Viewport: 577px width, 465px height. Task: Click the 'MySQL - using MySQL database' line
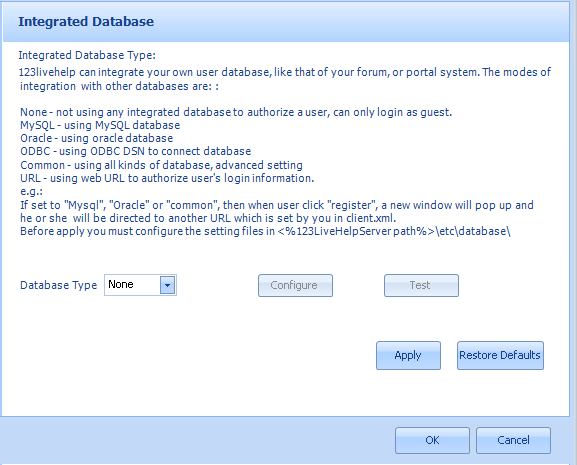click(x=100, y=125)
